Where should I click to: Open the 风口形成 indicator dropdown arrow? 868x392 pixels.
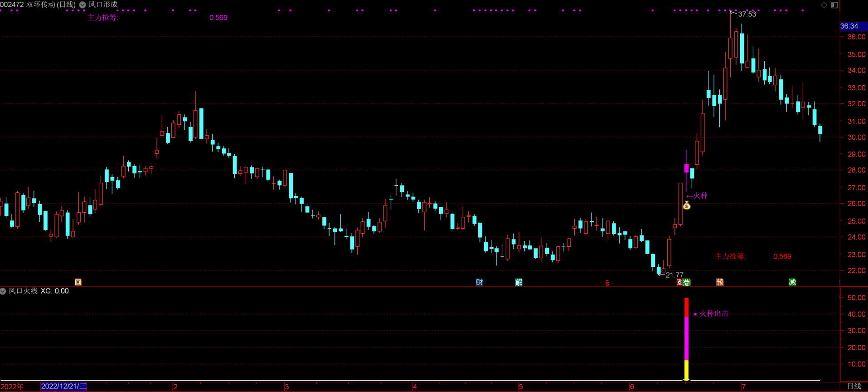82,5
